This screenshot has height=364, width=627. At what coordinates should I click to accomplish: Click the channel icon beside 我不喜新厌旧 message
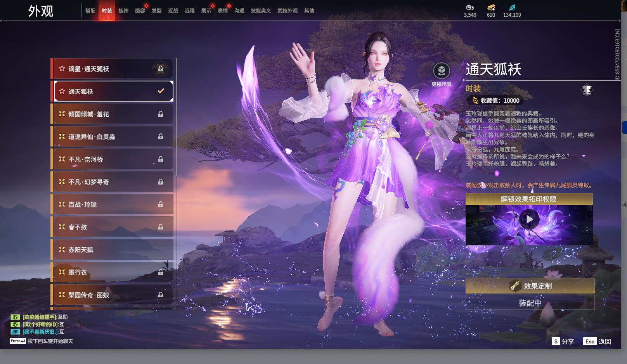pyautogui.click(x=15, y=332)
